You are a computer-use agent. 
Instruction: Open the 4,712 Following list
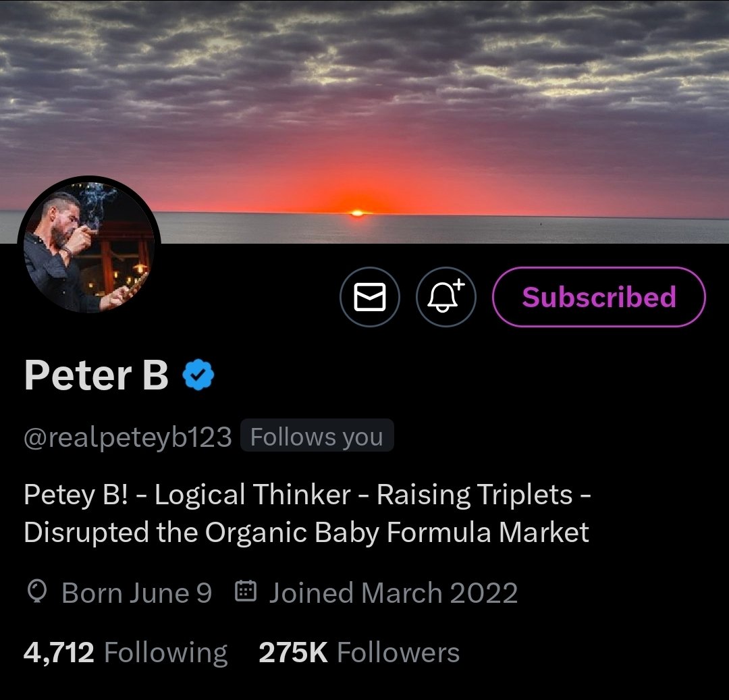click(x=126, y=653)
